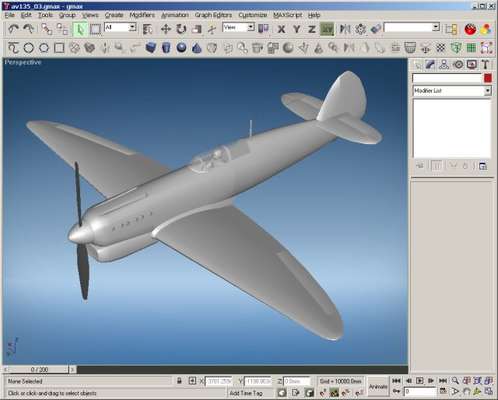Toggle the Animate button

(378, 387)
